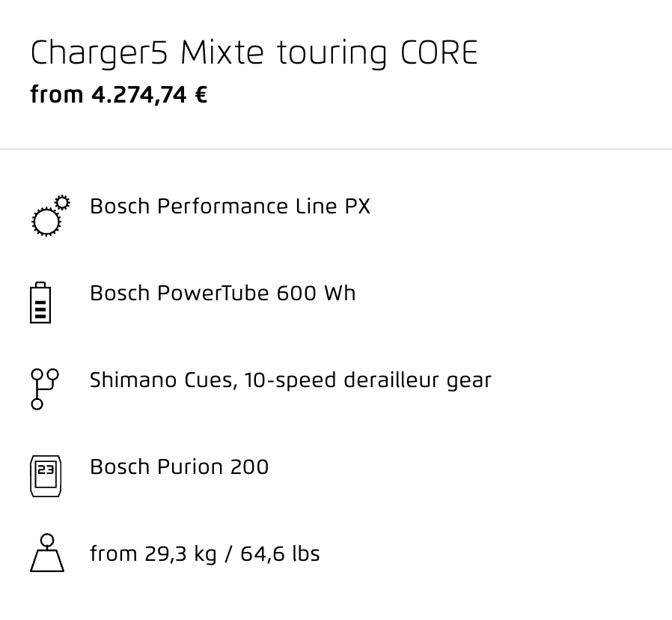
Task: Click the display unit icon showing 23
Action: pyautogui.click(x=46, y=476)
